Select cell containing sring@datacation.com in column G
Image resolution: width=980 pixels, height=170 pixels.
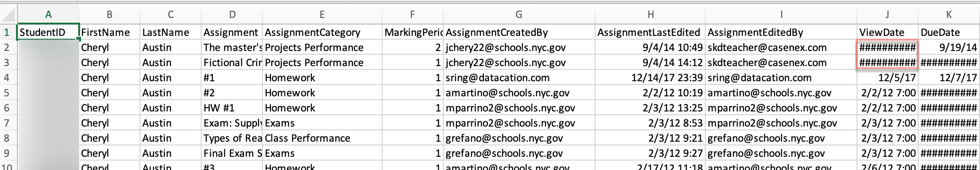(x=519, y=77)
